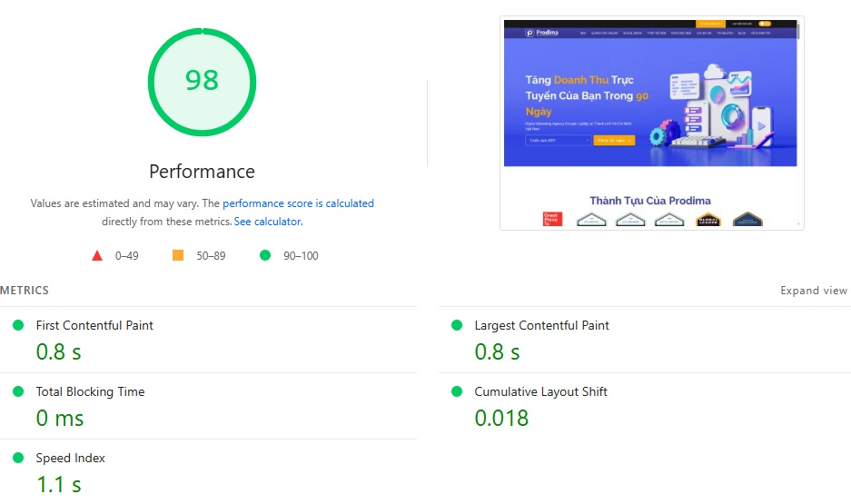Click green status dot beside Cumulative Layout Shift

click(x=457, y=391)
